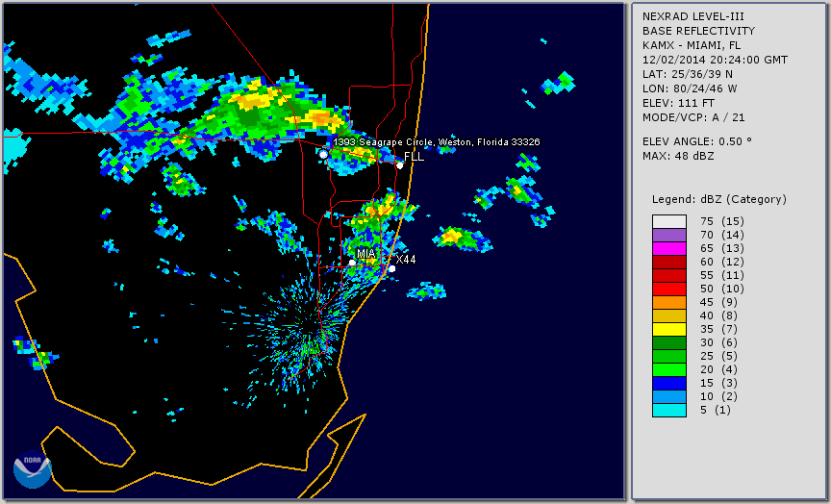Click the '5 (1)' legend value
This screenshot has width=831, height=504.
pyautogui.click(x=716, y=410)
